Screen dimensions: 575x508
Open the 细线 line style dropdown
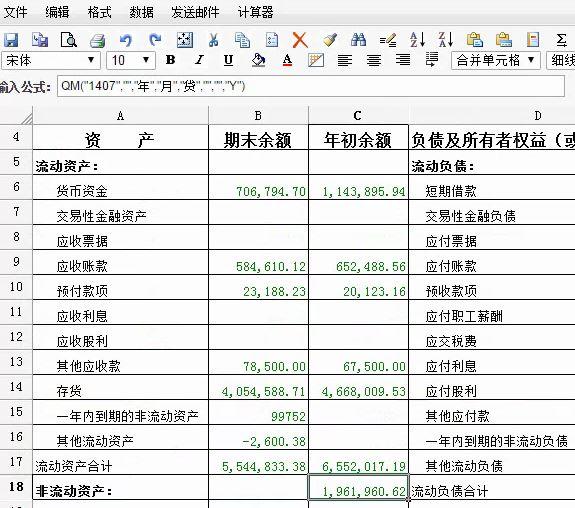pyautogui.click(x=561, y=60)
